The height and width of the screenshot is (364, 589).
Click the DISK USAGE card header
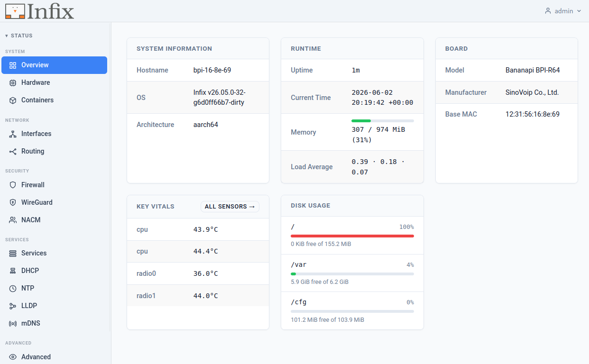tap(352, 206)
